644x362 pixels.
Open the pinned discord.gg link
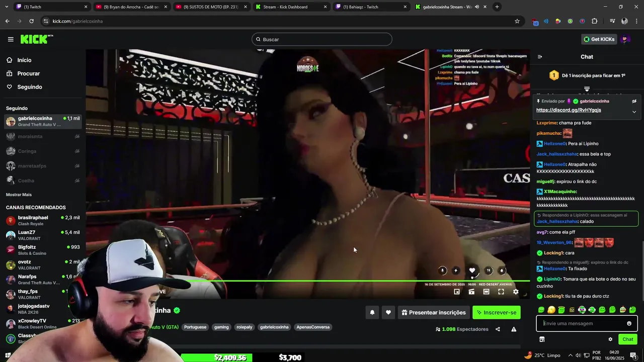[x=569, y=110]
